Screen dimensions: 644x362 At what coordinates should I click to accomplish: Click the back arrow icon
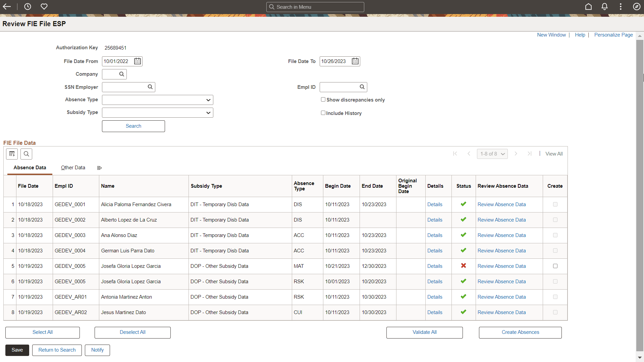point(7,7)
